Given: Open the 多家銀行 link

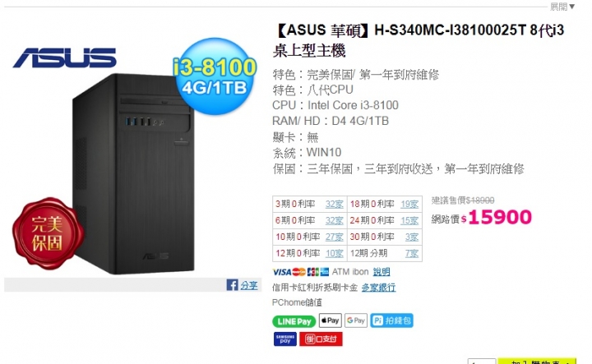Looking at the screenshot, I should pos(378,288).
